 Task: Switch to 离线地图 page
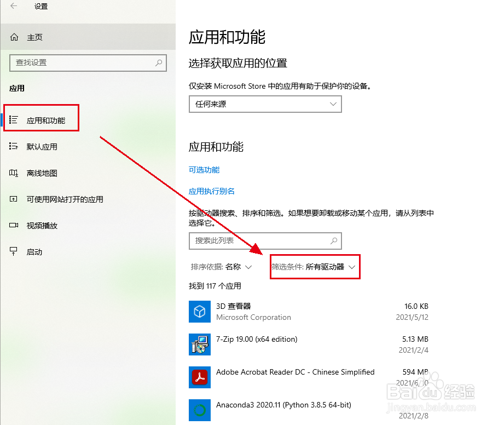pos(88,173)
